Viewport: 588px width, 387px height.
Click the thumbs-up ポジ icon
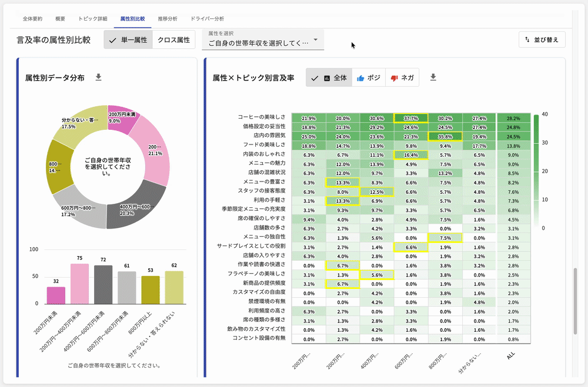click(x=360, y=78)
